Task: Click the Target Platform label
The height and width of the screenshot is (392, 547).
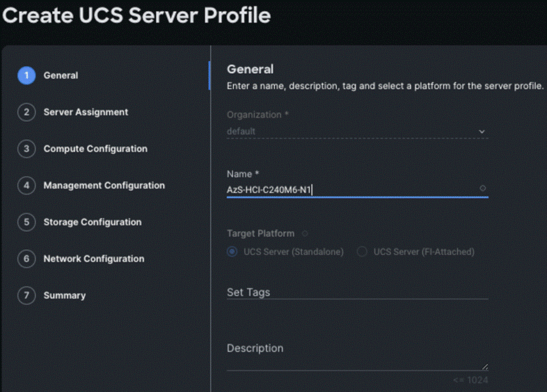Action: (x=260, y=233)
